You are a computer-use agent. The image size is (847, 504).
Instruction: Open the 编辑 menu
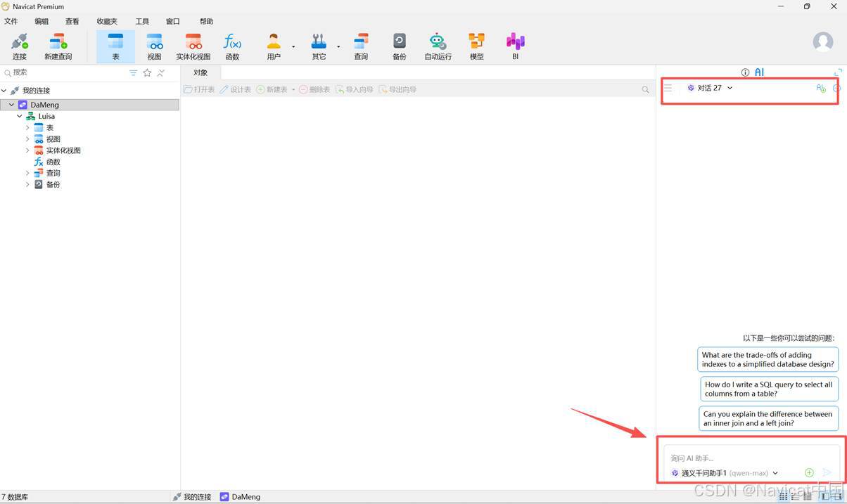(42, 21)
